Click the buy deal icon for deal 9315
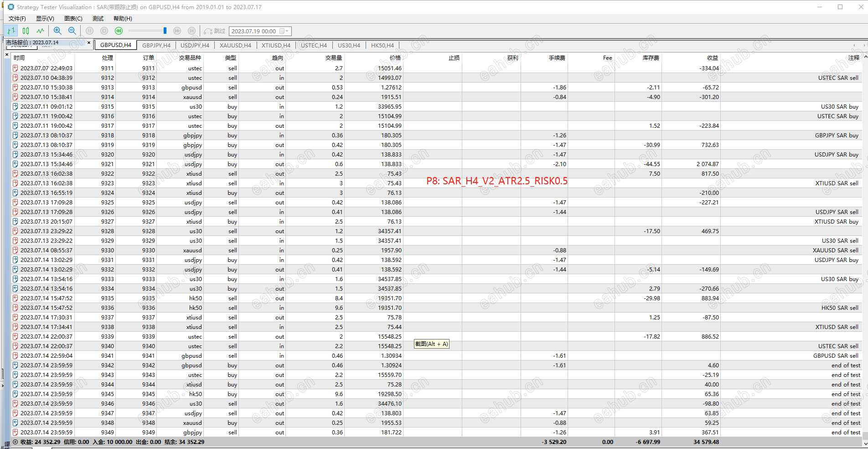The width and height of the screenshot is (868, 449). 15,107
